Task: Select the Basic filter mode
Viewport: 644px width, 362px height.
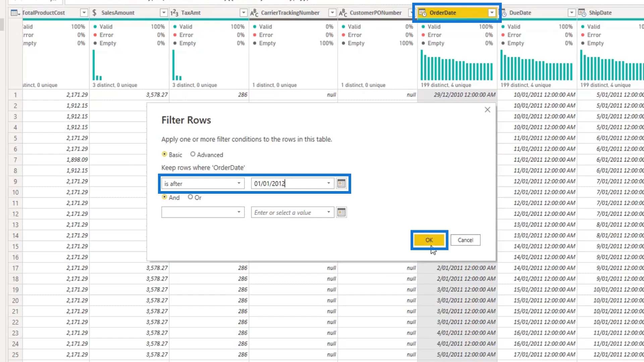Action: coord(164,154)
